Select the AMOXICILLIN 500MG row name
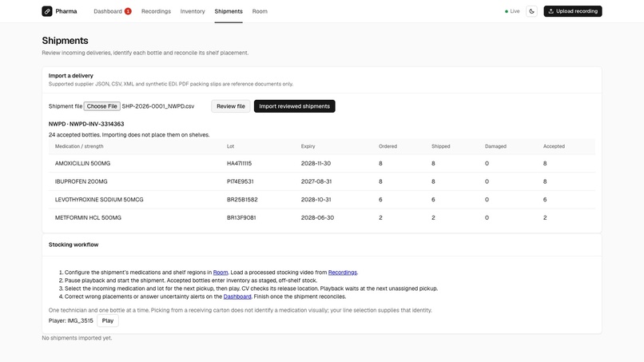644x362 pixels. pos(82,163)
